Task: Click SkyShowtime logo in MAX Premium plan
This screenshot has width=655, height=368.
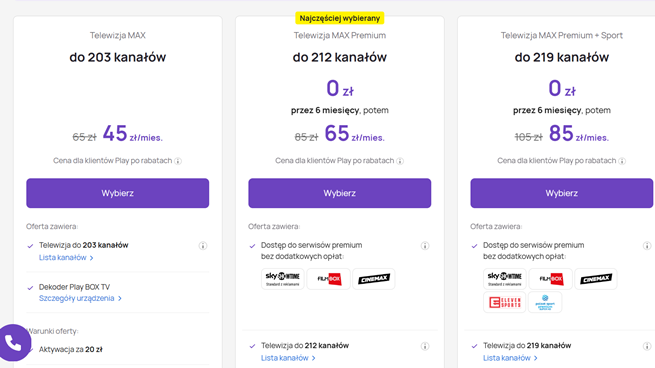Action: click(282, 279)
